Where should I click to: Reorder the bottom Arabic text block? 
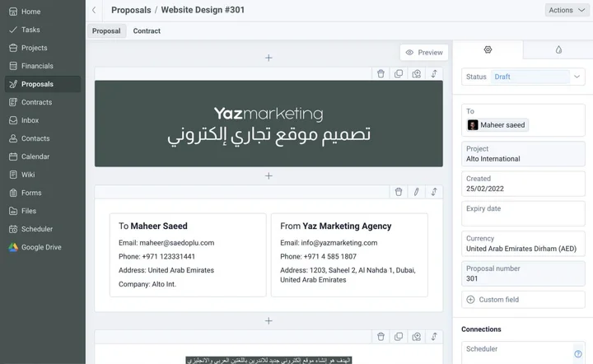(434, 336)
